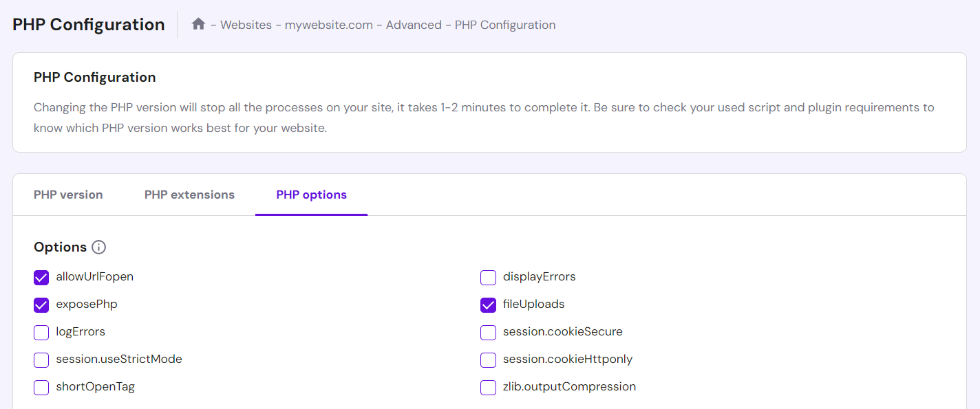The height and width of the screenshot is (409, 980).
Task: Uncheck the allowUrlFopen checkbox
Action: 41,277
